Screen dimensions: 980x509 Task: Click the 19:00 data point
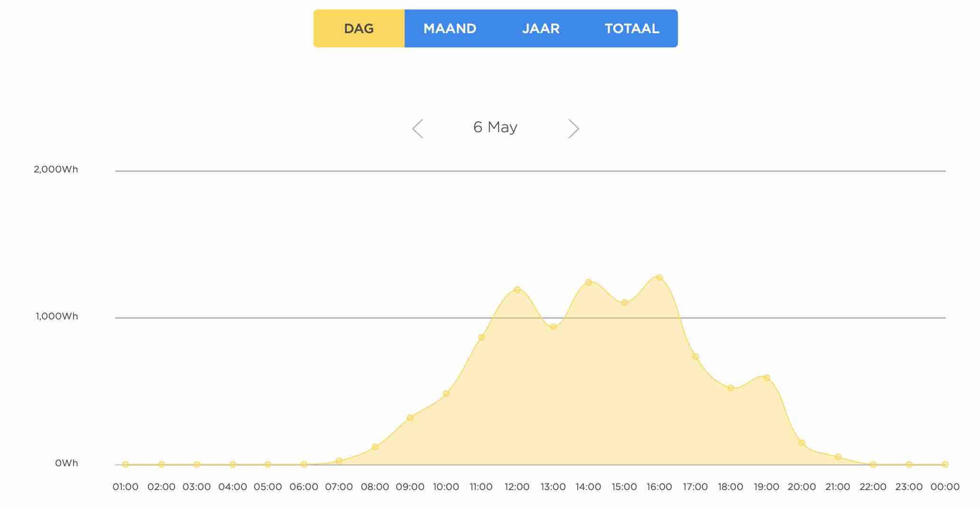point(767,378)
